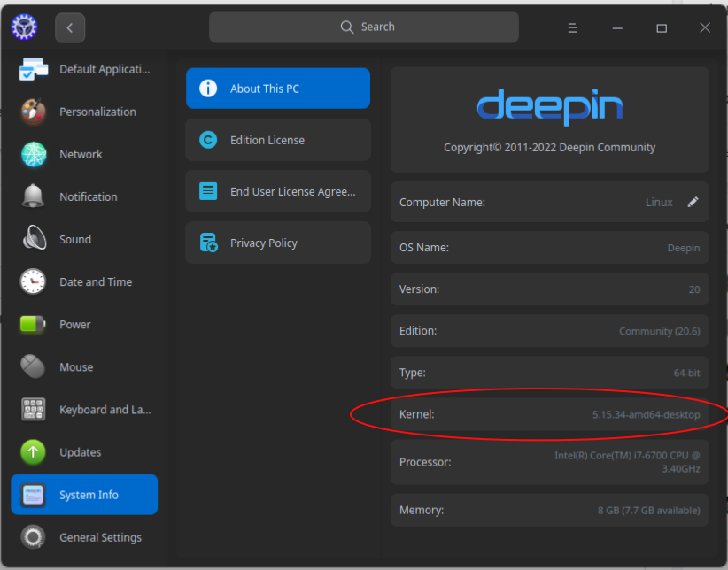Click the Sound label in the sidebar
The width and height of the screenshot is (728, 570).
tap(75, 240)
